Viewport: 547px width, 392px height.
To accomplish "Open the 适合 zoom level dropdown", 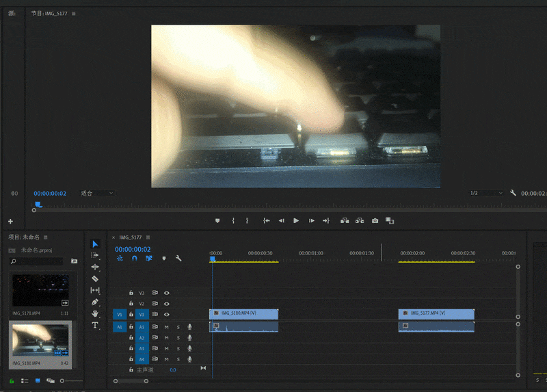I will tap(97, 193).
